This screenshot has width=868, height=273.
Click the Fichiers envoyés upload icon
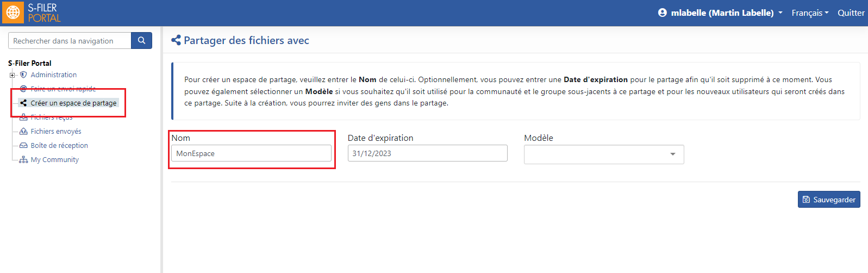tap(23, 131)
